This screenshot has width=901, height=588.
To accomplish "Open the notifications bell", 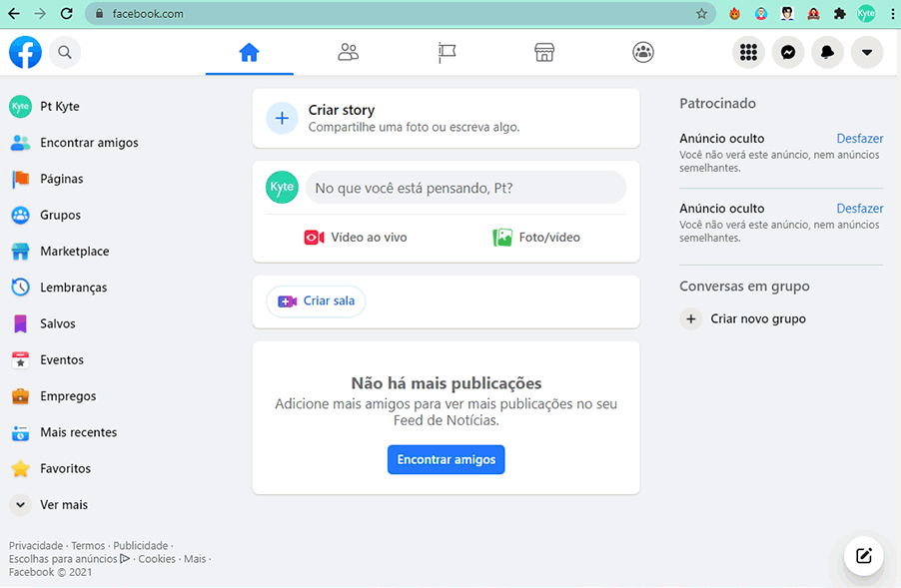I will click(827, 52).
